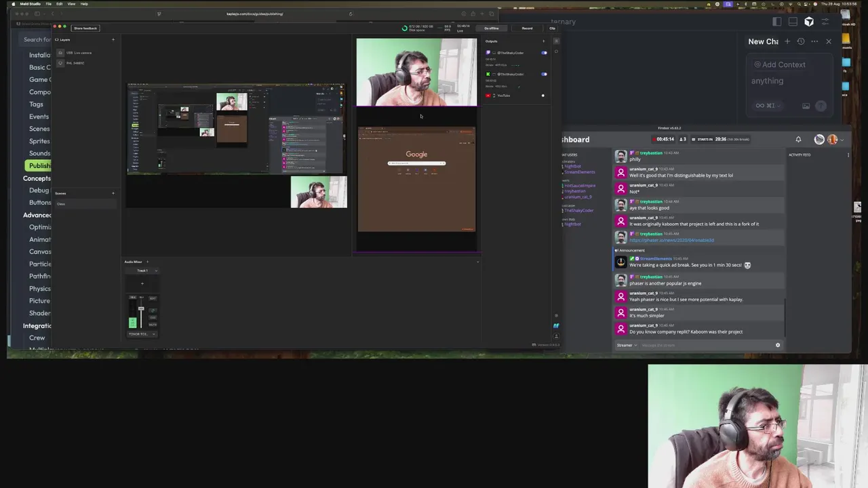Viewport: 868px width, 488px height.
Task: Add a new layer in Layers panel
Action: pyautogui.click(x=113, y=39)
